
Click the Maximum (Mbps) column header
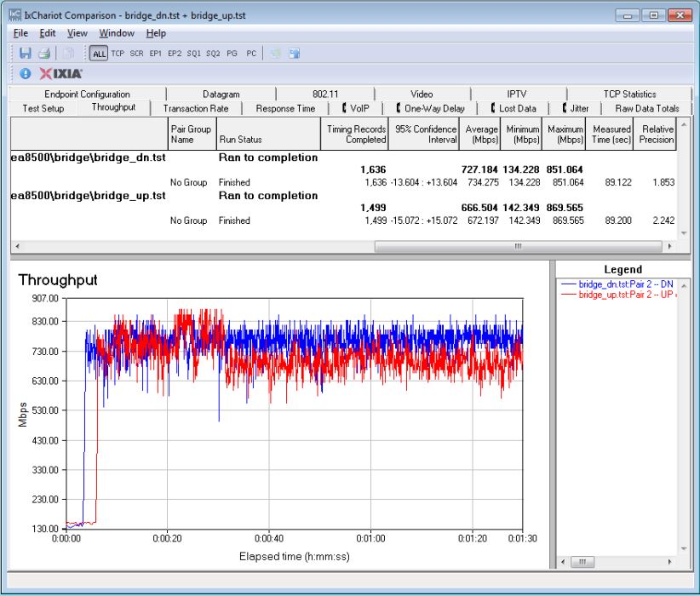click(564, 134)
